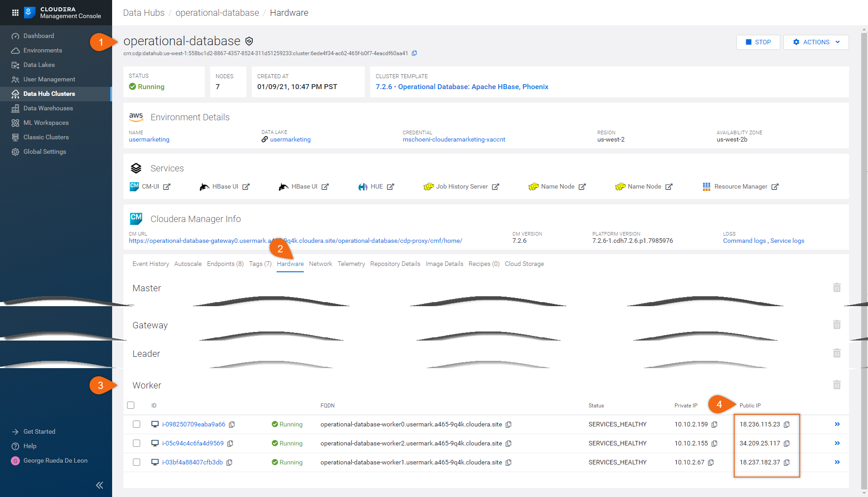Copy public IP 18.237.182.37
This screenshot has height=497, width=868.
coord(787,463)
